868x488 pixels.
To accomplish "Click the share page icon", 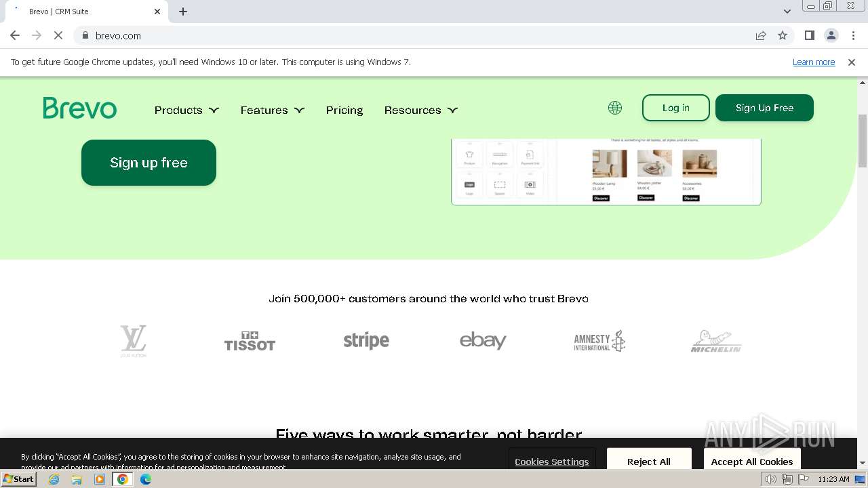I will [x=761, y=35].
